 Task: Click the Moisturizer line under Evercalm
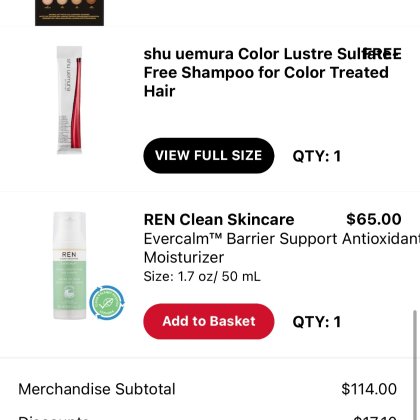(x=184, y=257)
